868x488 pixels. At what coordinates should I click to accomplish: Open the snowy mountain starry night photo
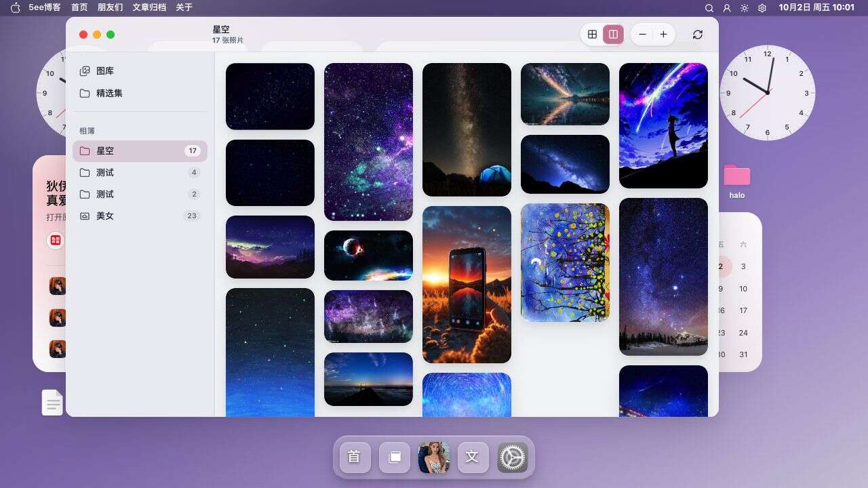pos(663,277)
